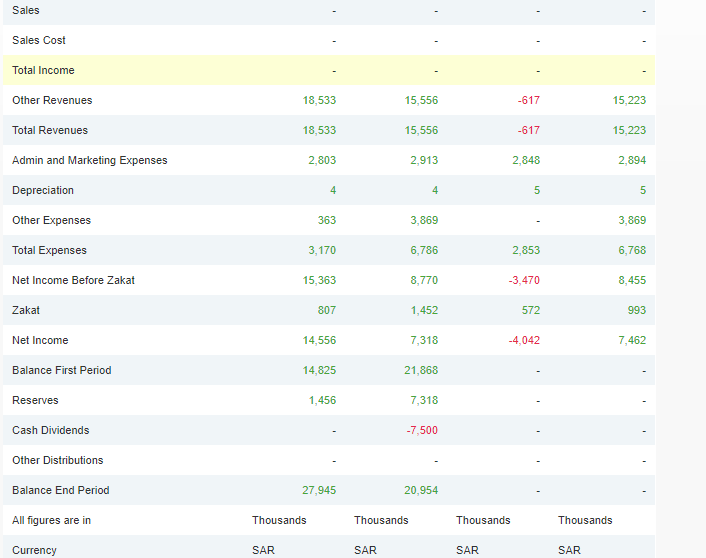Click Total Expenses value 6,768
Screen dimensions: 706x558
[632, 250]
